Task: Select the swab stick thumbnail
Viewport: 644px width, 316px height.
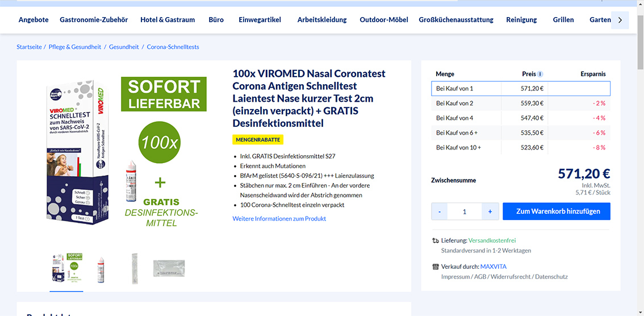Action: coord(135,269)
